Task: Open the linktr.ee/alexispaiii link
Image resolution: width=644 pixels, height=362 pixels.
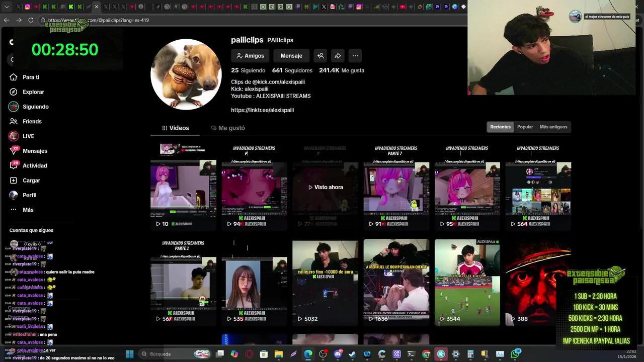Action: [x=262, y=110]
